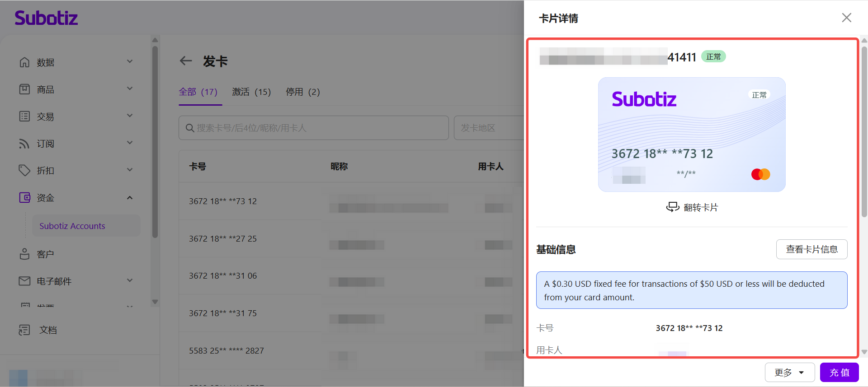868x387 pixels.
Task: Expand the 电子邮件 menu chevron
Action: coord(130,280)
